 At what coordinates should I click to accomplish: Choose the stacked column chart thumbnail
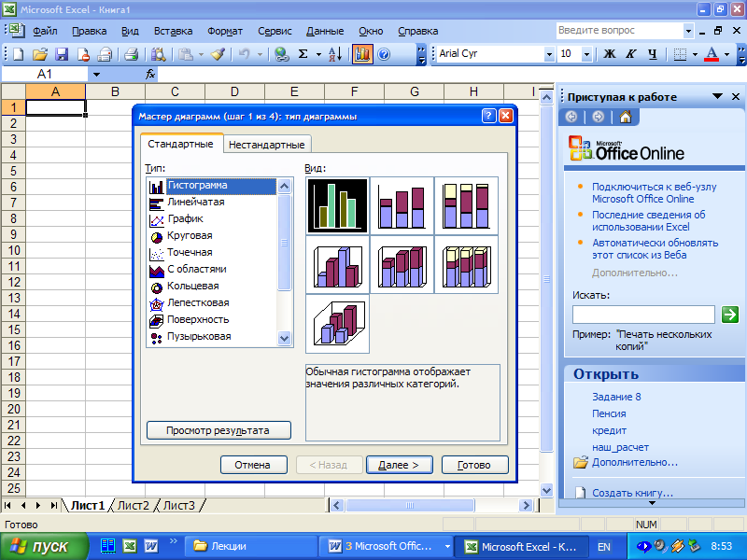pos(402,205)
